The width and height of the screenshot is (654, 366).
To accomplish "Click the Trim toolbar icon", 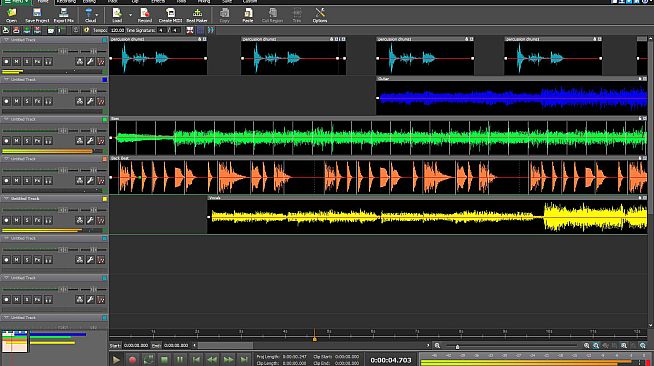I will tap(297, 15).
